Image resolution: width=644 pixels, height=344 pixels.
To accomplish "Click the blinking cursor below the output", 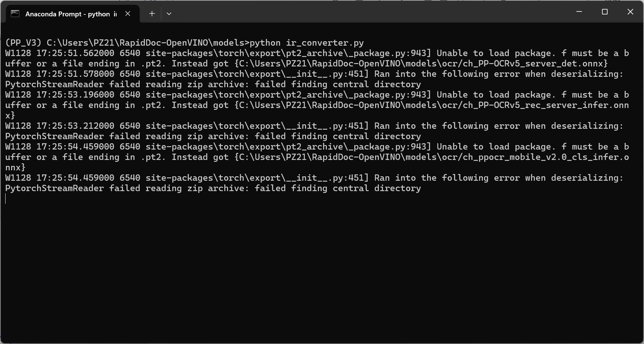I will point(6,199).
